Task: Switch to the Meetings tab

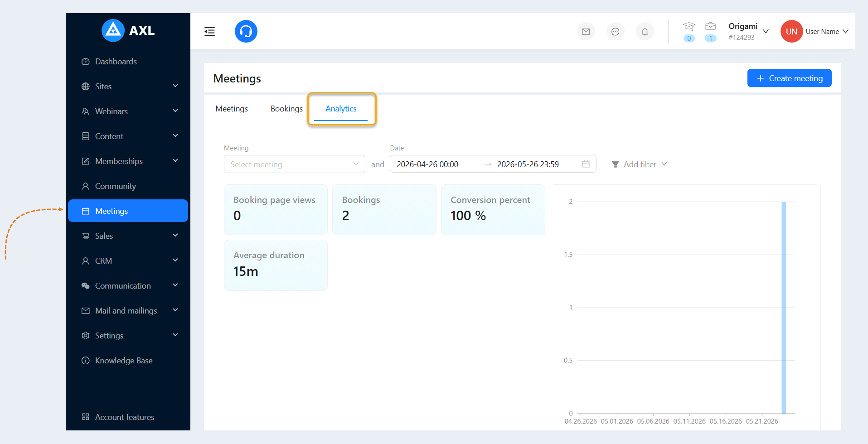Action: tap(232, 109)
